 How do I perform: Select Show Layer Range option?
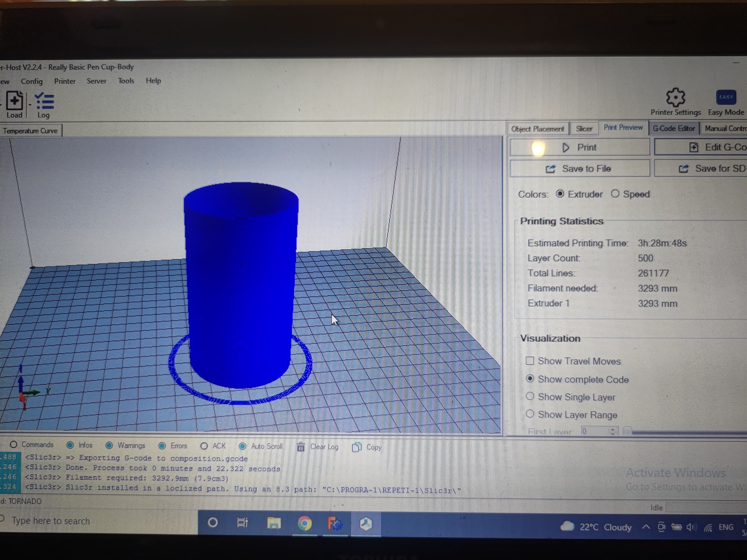(530, 414)
